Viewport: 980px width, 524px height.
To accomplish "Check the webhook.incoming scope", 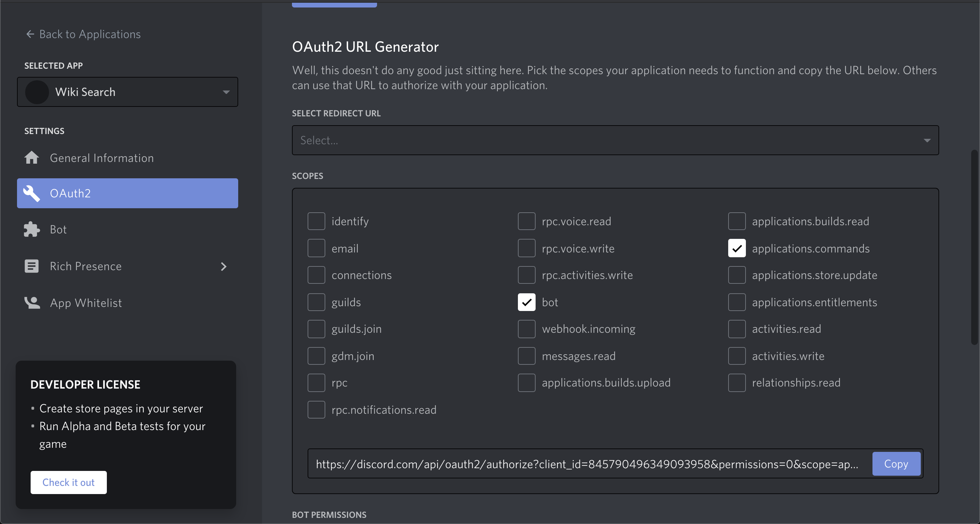I will tap(526, 329).
